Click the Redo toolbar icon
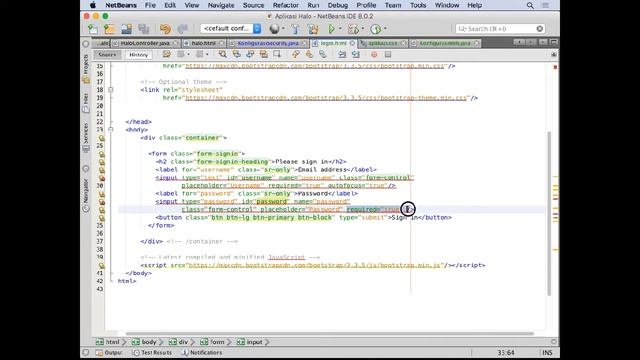This screenshot has width=640, height=360. click(182, 29)
